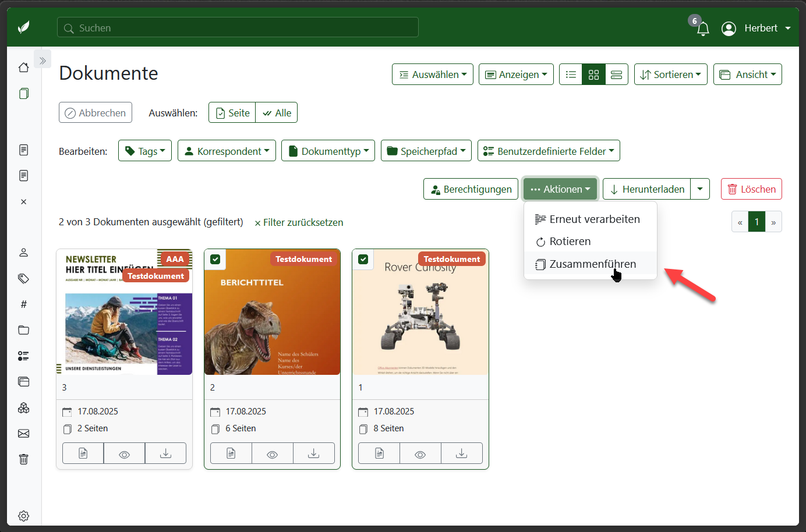
Task: Open the mail icon in sidebar
Action: (24, 434)
